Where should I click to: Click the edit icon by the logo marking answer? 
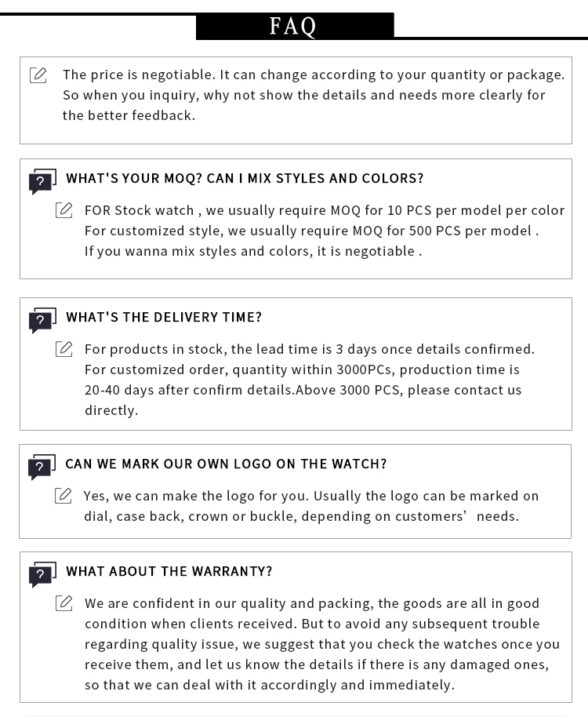(x=64, y=496)
